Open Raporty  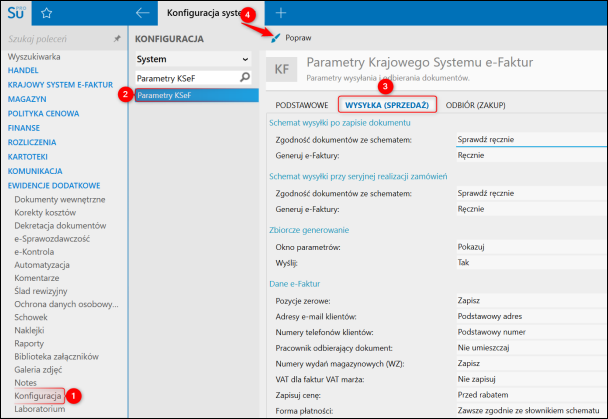[x=29, y=344]
